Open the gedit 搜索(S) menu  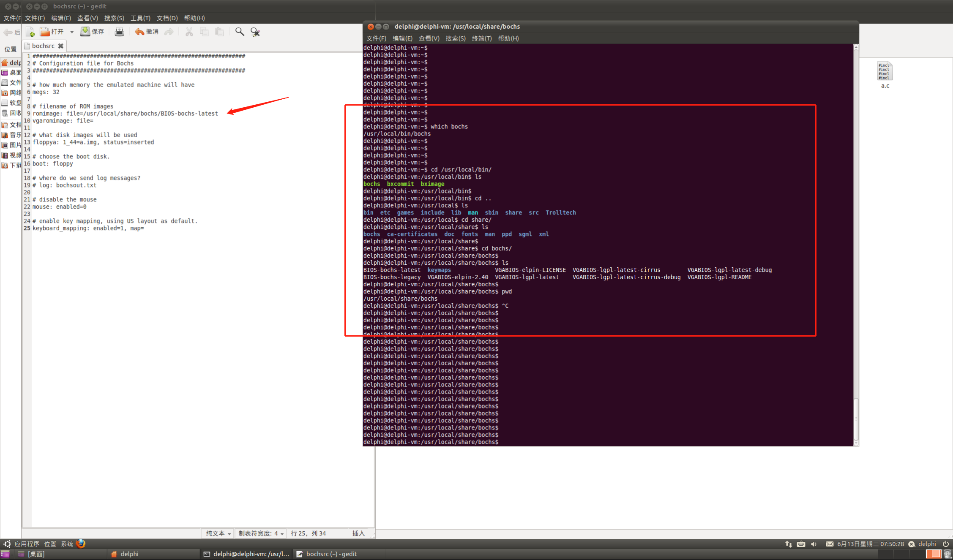tap(114, 18)
